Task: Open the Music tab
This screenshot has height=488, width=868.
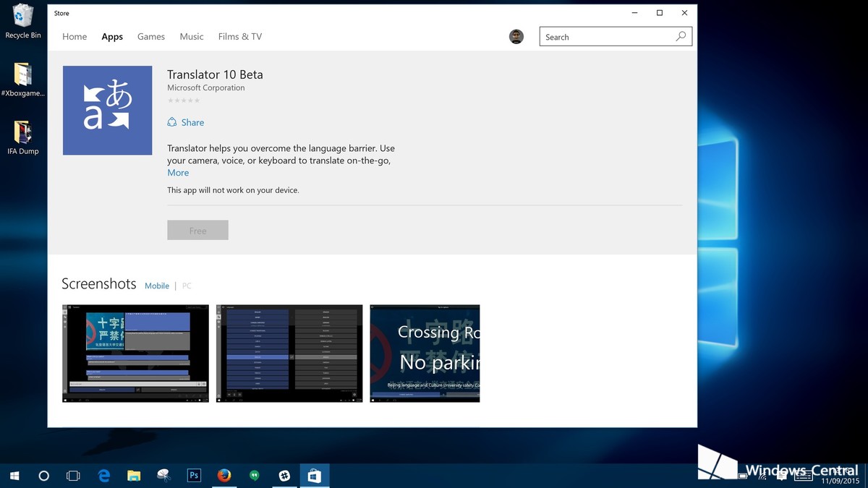Action: click(192, 37)
